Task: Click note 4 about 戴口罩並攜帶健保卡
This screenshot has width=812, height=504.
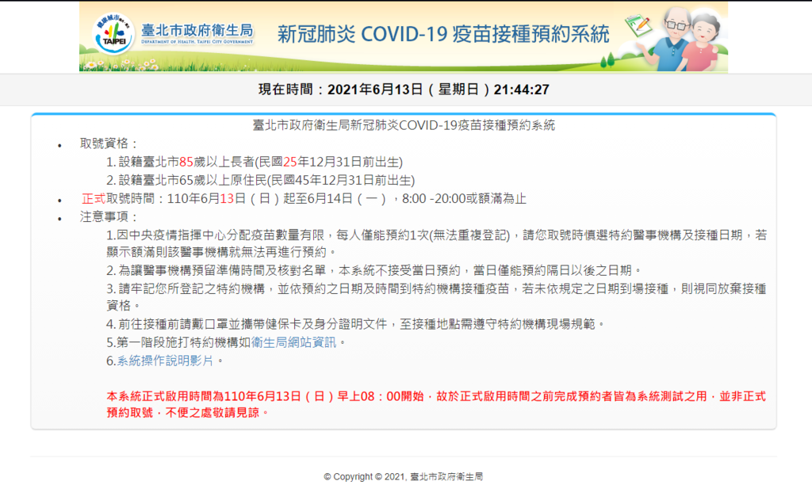Action: pos(356,324)
